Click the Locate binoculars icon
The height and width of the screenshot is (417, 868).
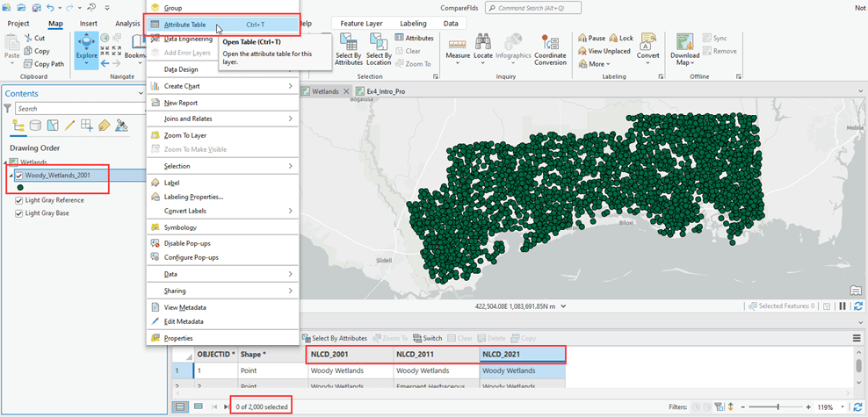pos(483,43)
